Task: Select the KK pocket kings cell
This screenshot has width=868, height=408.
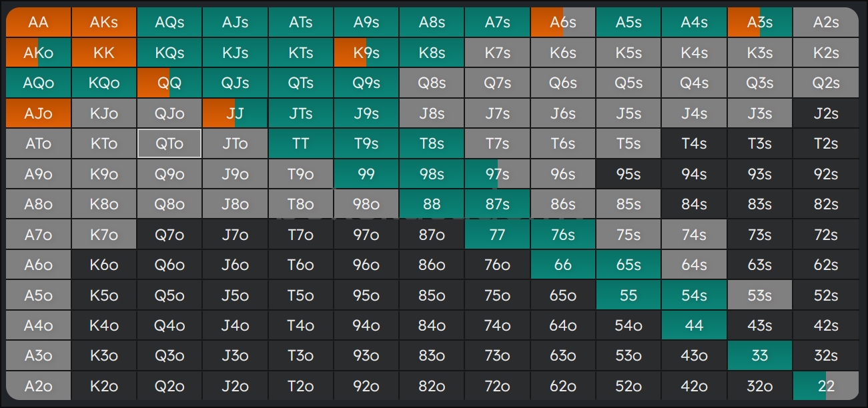Action: (104, 53)
